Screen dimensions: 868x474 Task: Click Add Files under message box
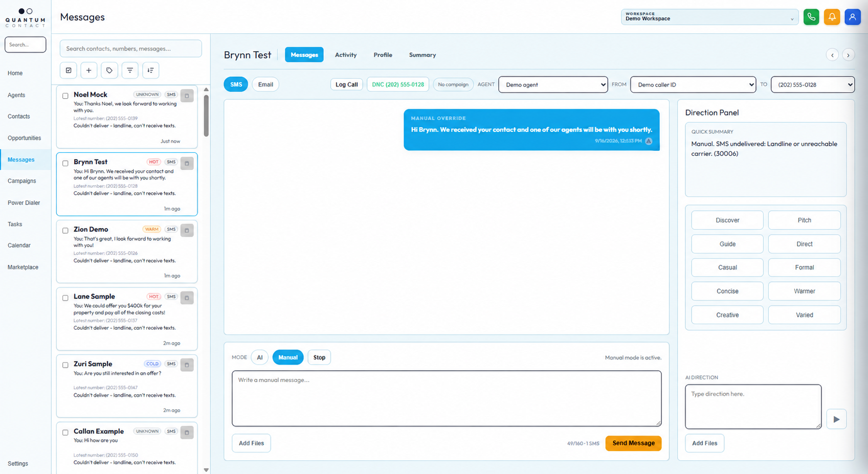[x=251, y=443]
